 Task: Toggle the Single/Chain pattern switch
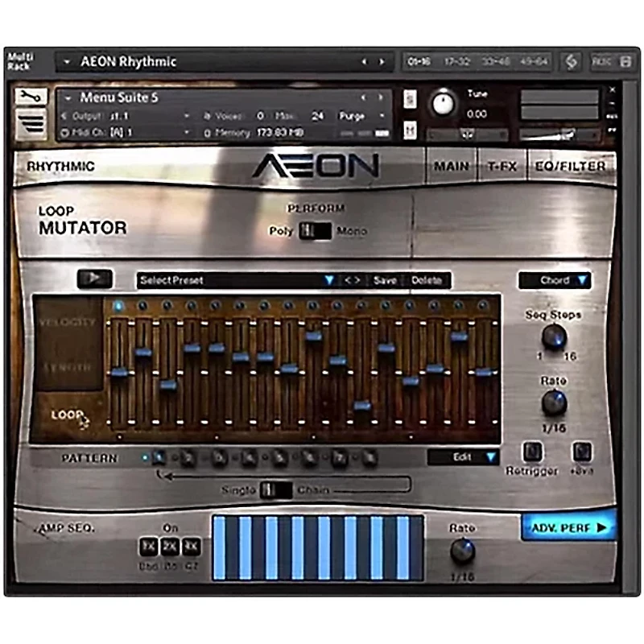(276, 490)
